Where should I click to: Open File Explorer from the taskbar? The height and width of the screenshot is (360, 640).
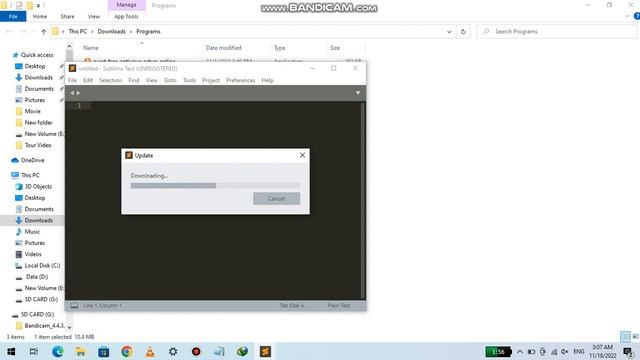(x=80, y=351)
